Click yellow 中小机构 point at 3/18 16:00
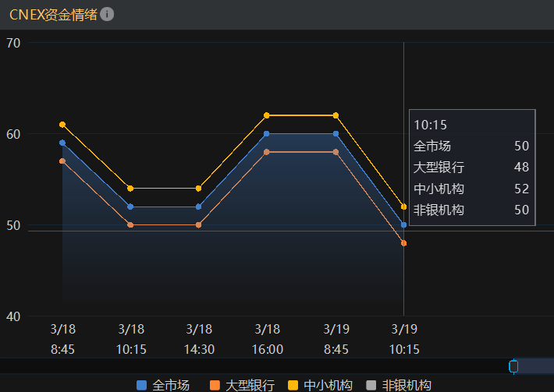 click(x=267, y=115)
